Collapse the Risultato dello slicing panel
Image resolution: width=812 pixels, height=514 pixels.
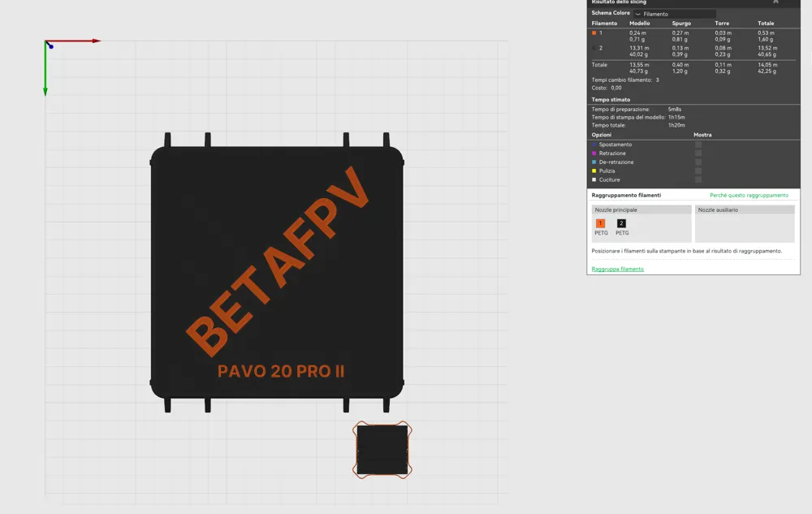[x=775, y=2]
